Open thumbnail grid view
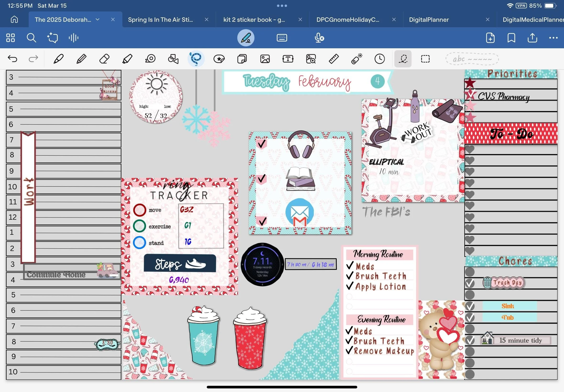564x392 pixels. coord(10,38)
